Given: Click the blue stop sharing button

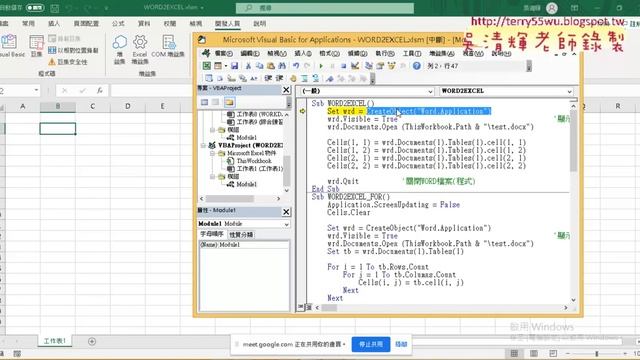Looking at the screenshot, I should point(371,344).
